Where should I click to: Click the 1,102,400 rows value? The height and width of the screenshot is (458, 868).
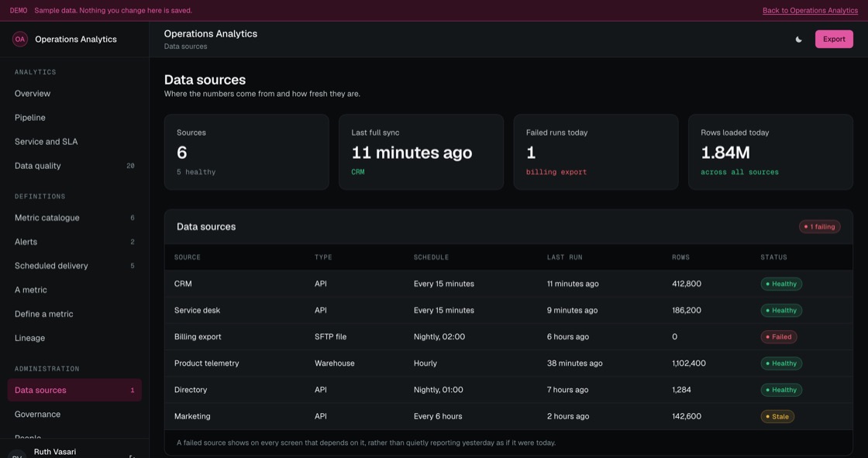point(689,363)
